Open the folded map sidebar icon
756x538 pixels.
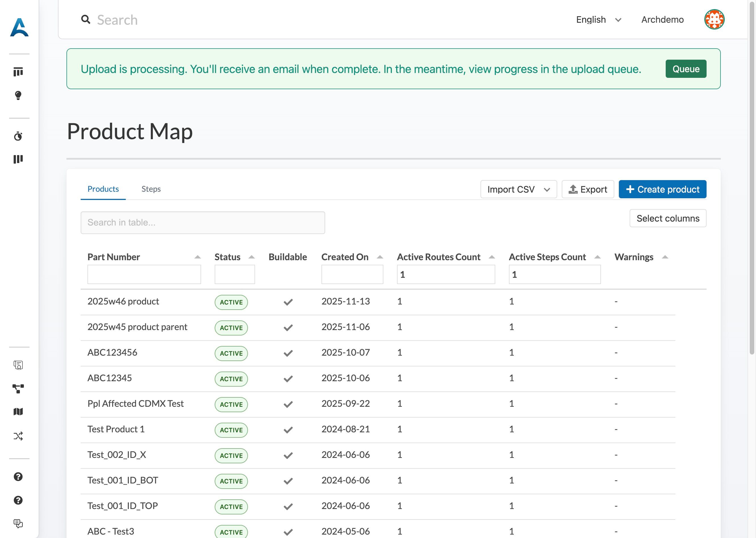18,412
